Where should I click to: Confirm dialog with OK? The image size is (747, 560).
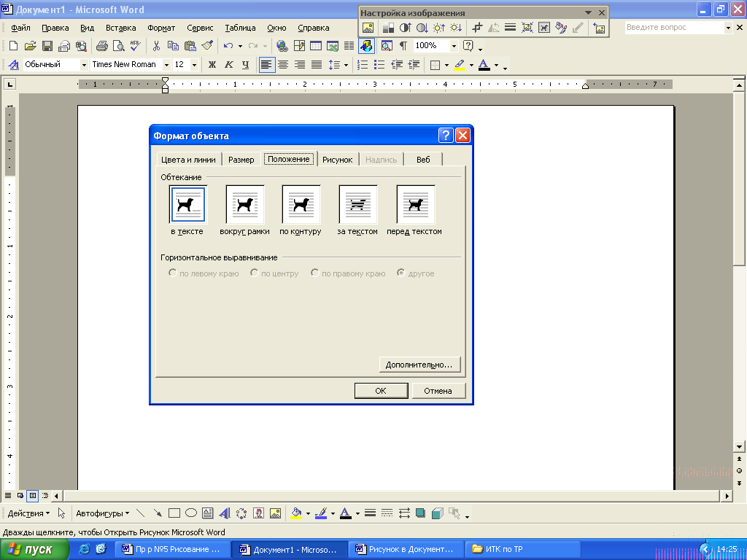pyautogui.click(x=381, y=391)
